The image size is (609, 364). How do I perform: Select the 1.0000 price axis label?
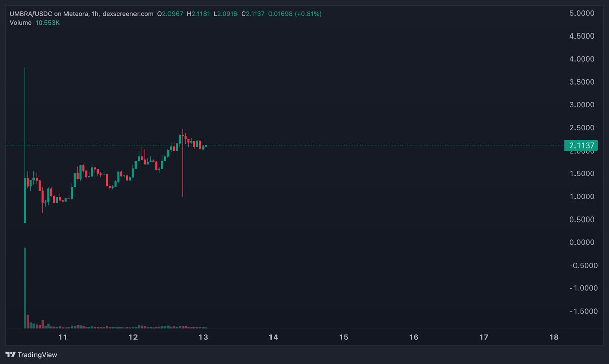[583, 196]
